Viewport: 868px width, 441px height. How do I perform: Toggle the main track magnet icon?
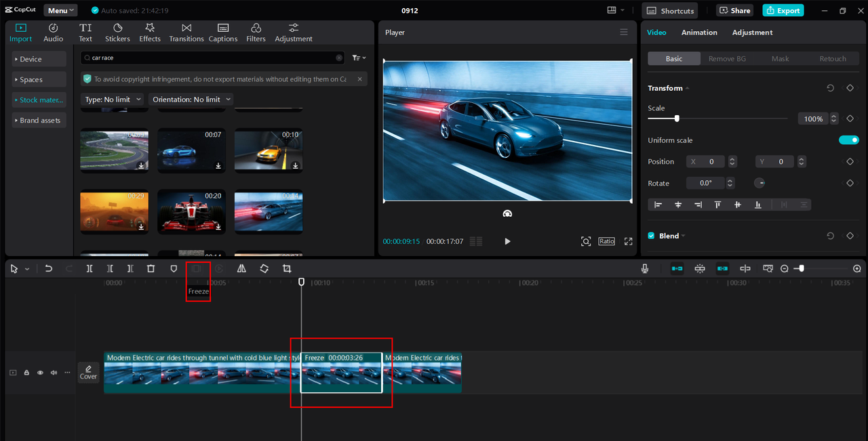[677, 269]
